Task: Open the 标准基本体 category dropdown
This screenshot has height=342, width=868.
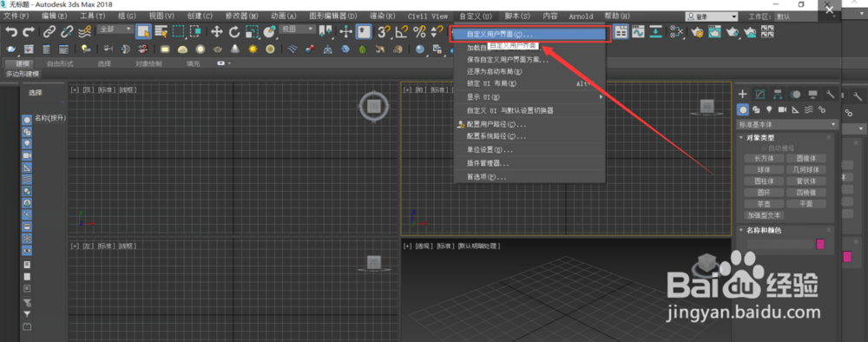Action: pos(787,124)
